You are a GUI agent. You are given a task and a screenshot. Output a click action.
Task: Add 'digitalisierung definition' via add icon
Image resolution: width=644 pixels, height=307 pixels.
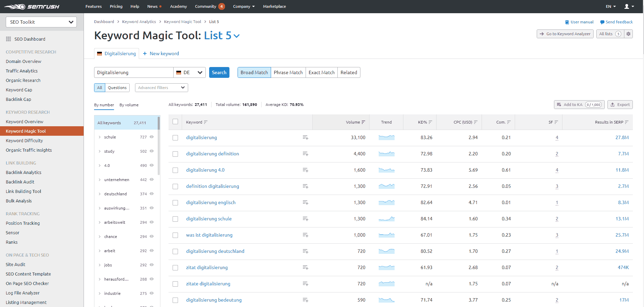point(305,154)
